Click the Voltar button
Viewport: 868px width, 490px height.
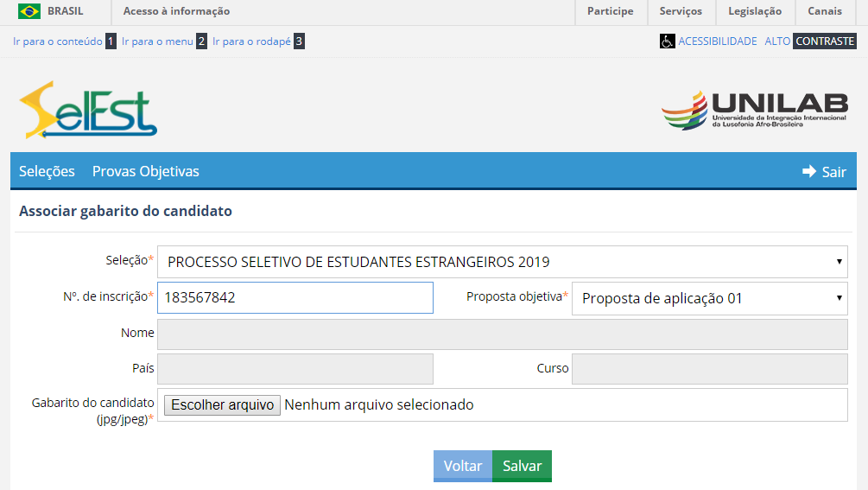click(x=463, y=466)
